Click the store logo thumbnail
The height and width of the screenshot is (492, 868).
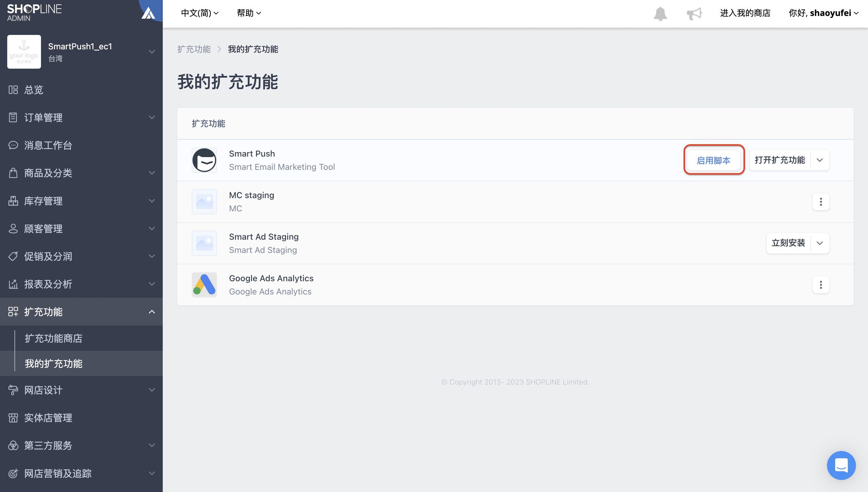24,52
